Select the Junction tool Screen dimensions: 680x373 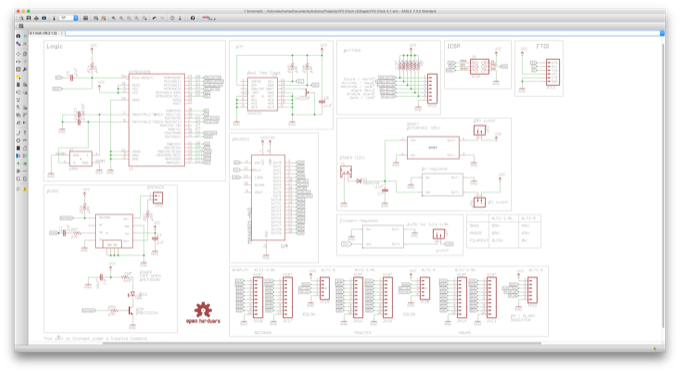(18, 164)
